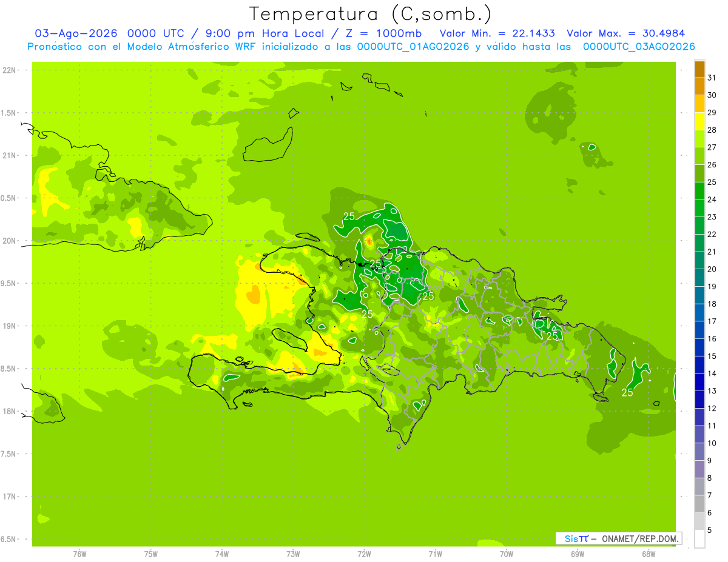Click the legend value '18'
The height and width of the screenshot is (562, 728).
(712, 304)
